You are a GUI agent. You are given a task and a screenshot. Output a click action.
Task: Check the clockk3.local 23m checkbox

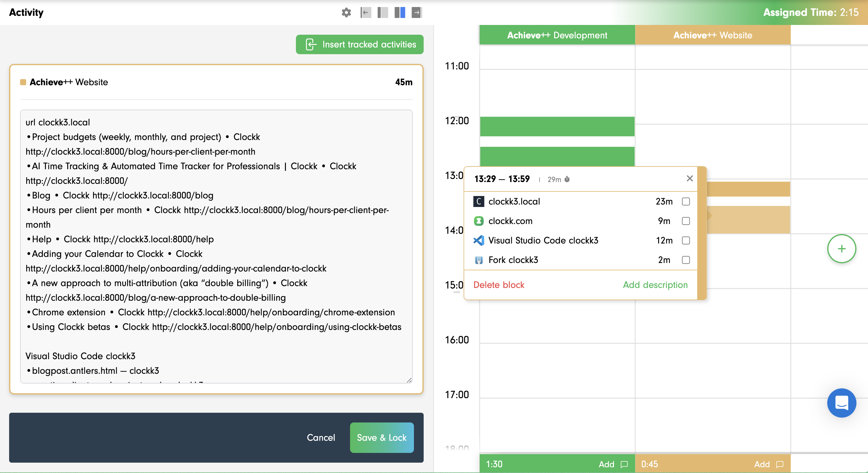point(686,201)
